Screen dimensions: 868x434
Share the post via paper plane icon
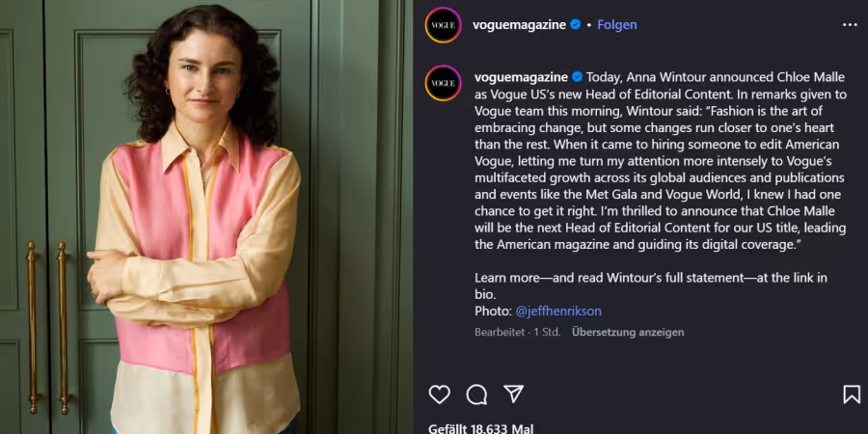[x=514, y=393]
